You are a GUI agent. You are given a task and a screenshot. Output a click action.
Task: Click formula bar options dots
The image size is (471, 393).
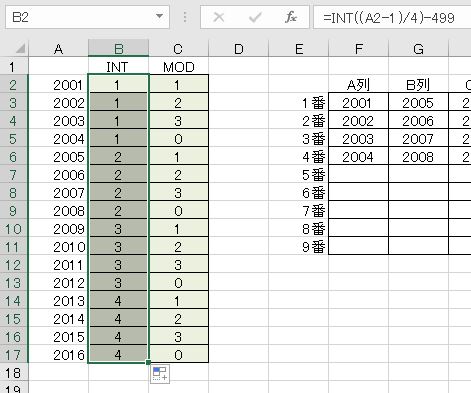[x=185, y=17]
